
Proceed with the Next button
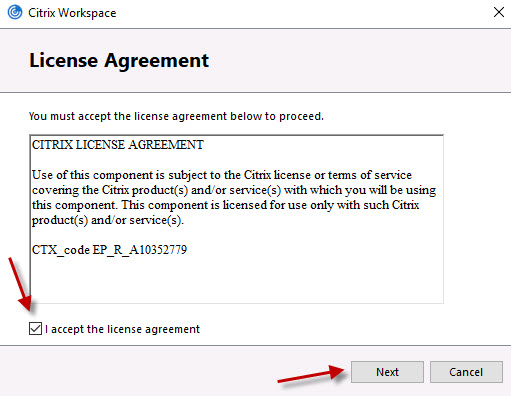coord(387,372)
